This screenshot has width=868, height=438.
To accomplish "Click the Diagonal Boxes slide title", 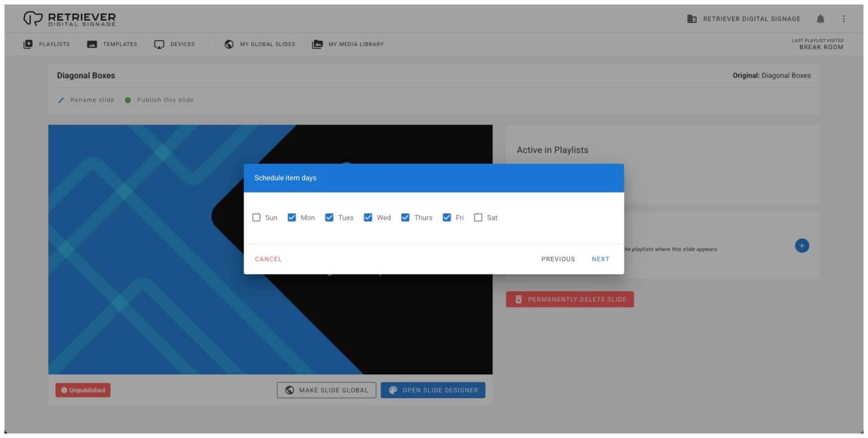I will (86, 75).
